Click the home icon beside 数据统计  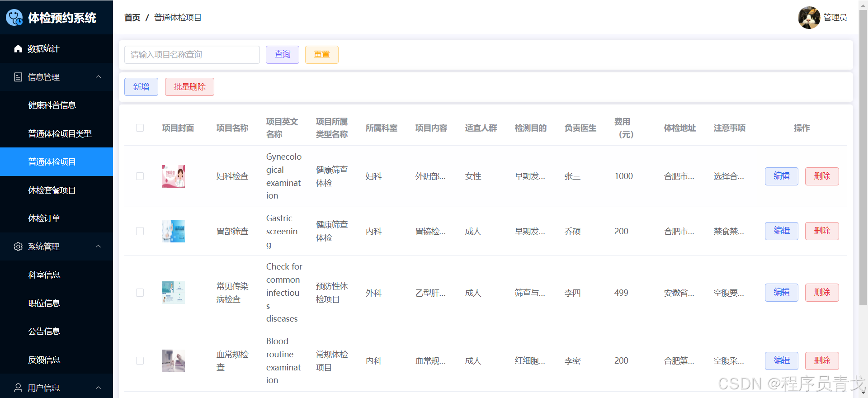click(x=18, y=48)
